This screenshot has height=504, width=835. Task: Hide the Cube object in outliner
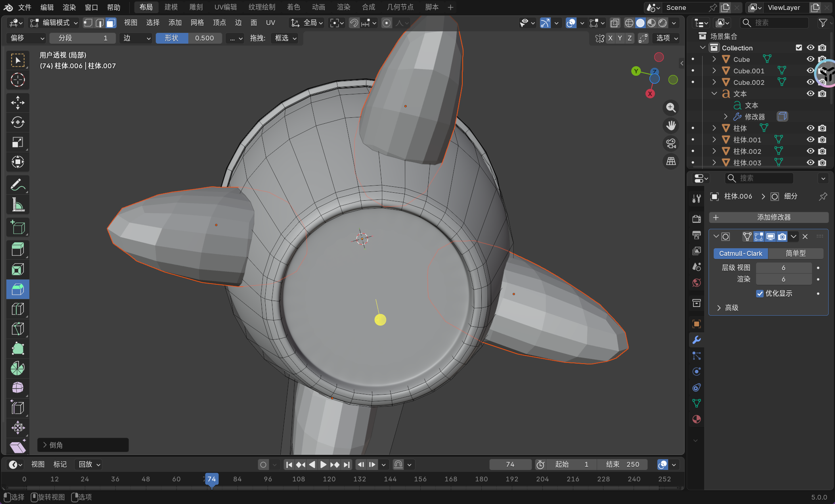point(810,59)
